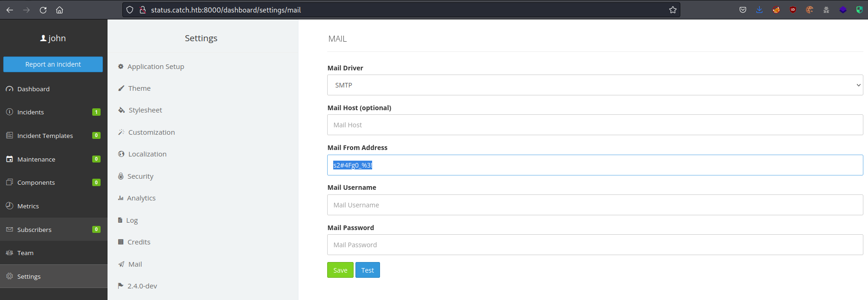
Task: Open Components in sidebar
Action: point(54,182)
